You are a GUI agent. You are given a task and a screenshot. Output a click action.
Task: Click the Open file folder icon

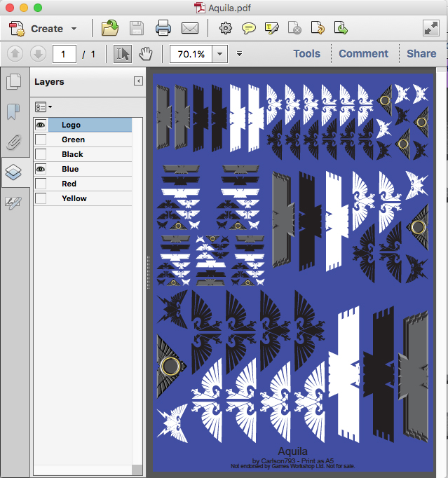[109, 28]
